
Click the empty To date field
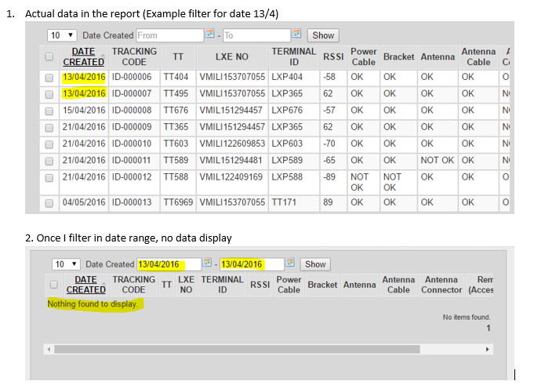click(x=256, y=35)
